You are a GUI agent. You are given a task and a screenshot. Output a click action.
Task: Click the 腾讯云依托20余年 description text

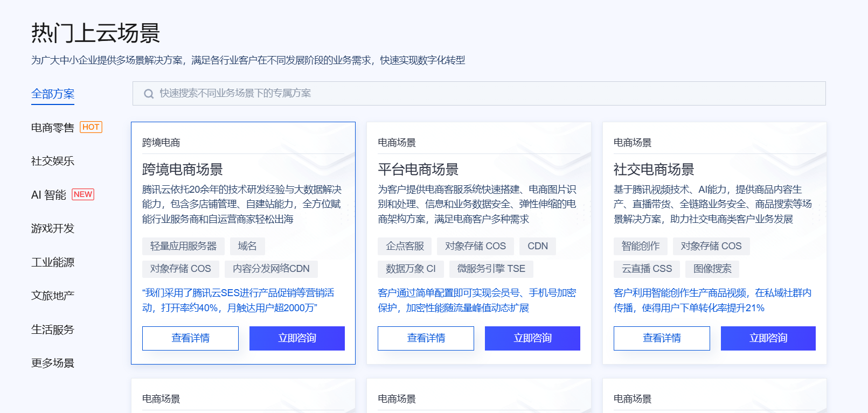click(242, 205)
